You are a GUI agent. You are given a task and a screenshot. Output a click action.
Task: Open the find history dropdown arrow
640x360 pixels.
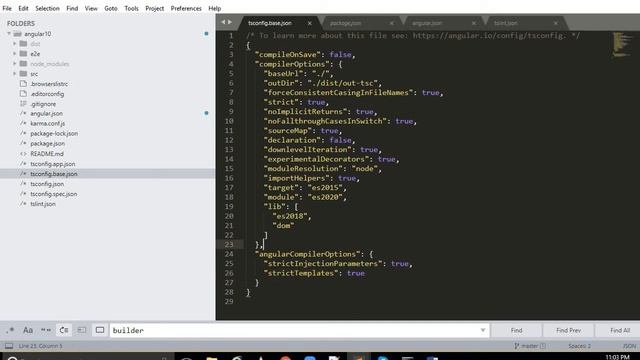pyautogui.click(x=483, y=330)
